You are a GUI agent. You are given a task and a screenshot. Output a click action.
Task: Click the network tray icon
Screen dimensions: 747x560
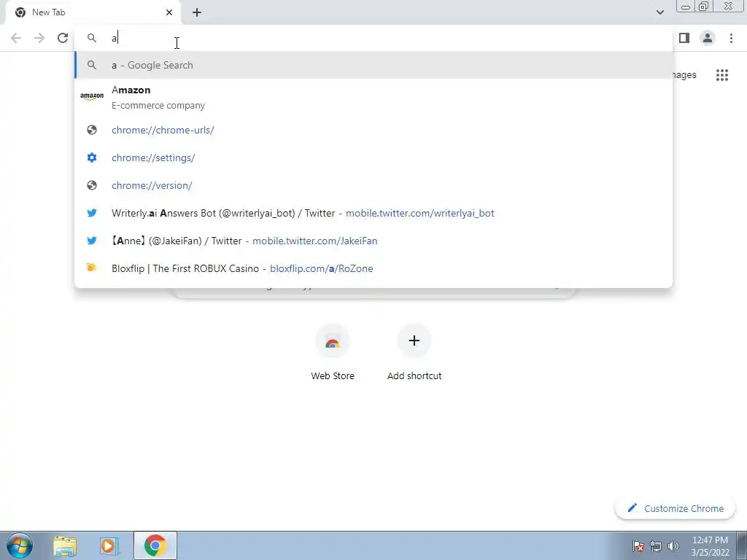point(656,546)
